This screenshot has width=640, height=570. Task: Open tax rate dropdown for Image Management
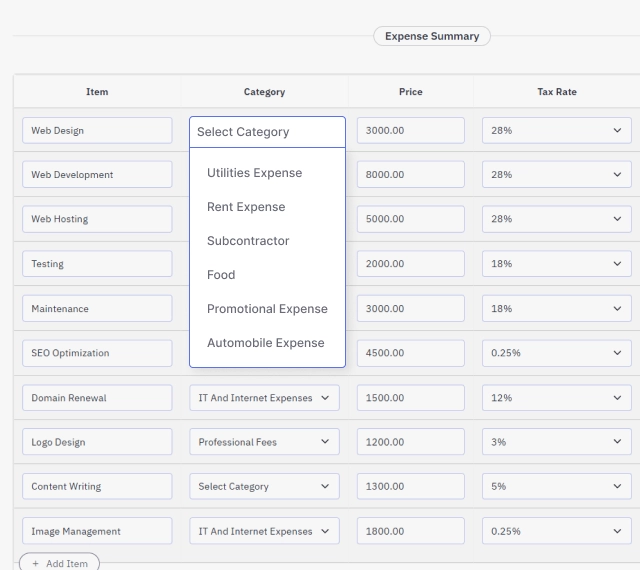click(x=557, y=531)
